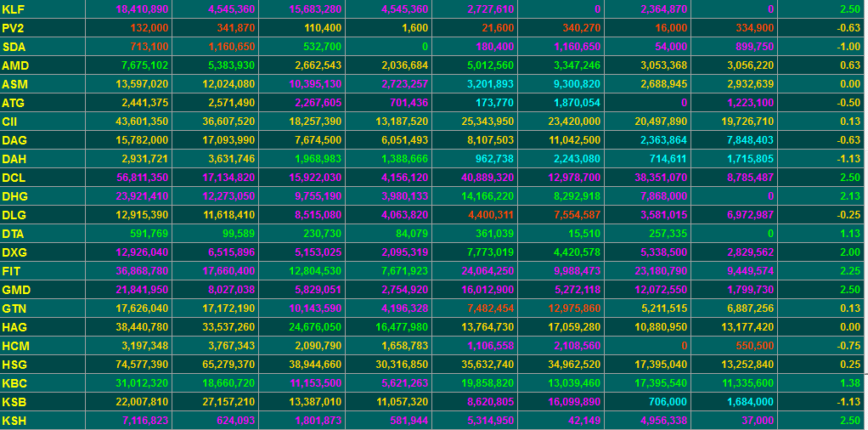Select the 1.38 change value for KBC
Image resolution: width=868 pixels, height=430 pixels.
tap(850, 384)
